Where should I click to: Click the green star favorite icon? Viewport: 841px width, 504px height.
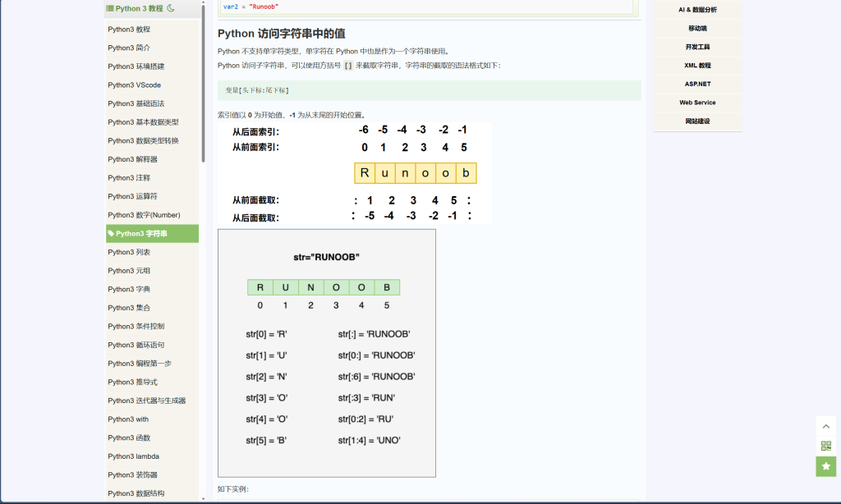point(825,466)
